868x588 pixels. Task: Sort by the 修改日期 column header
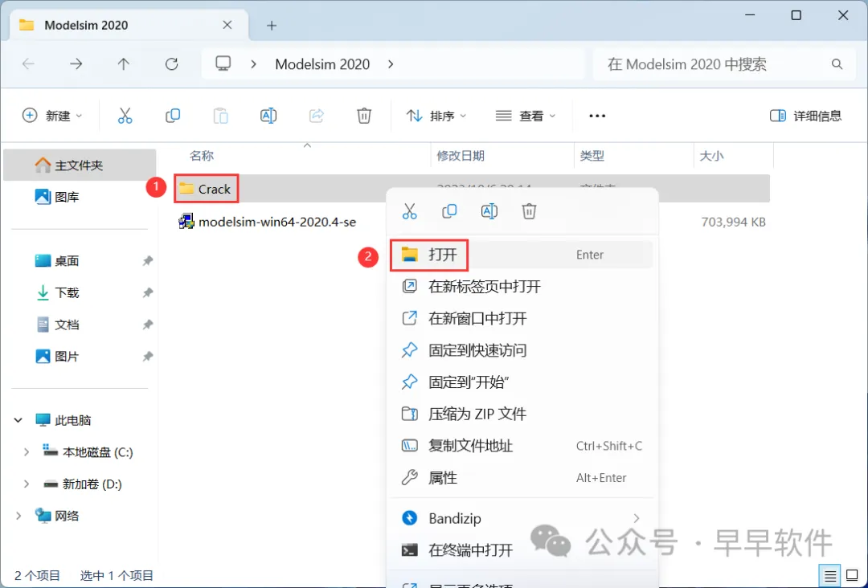pos(461,156)
